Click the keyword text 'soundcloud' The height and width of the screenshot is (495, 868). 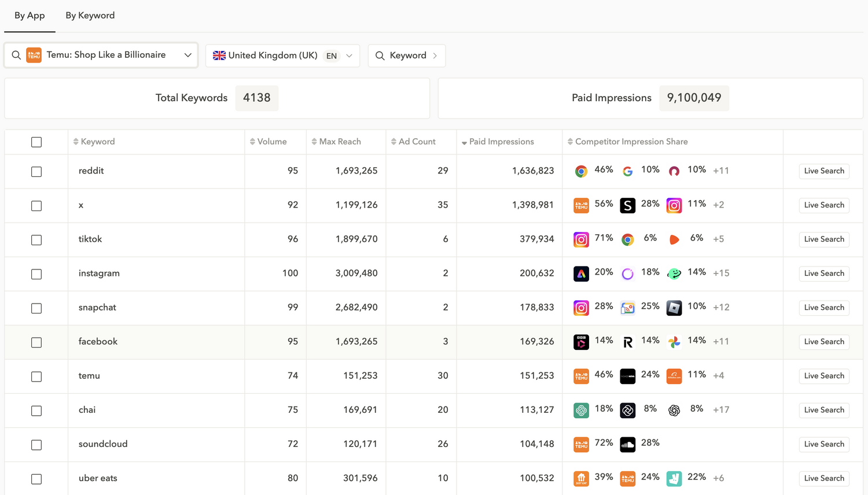(x=103, y=444)
